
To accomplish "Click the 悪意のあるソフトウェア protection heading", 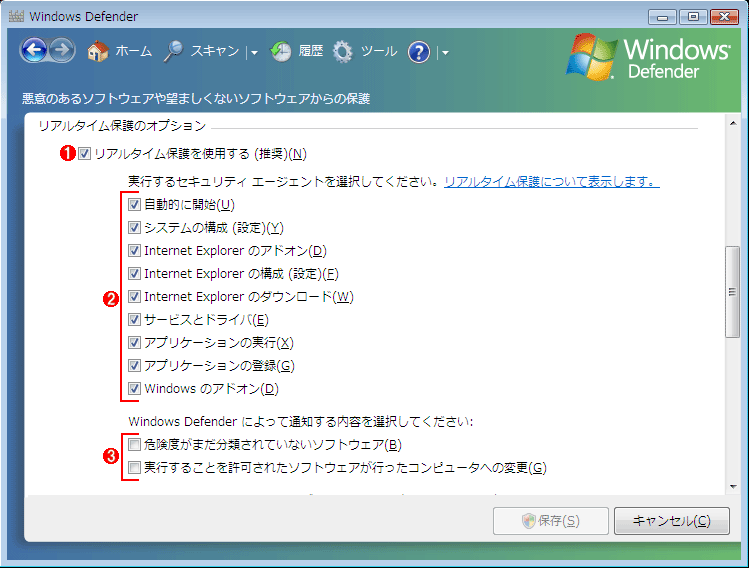I will 196,98.
